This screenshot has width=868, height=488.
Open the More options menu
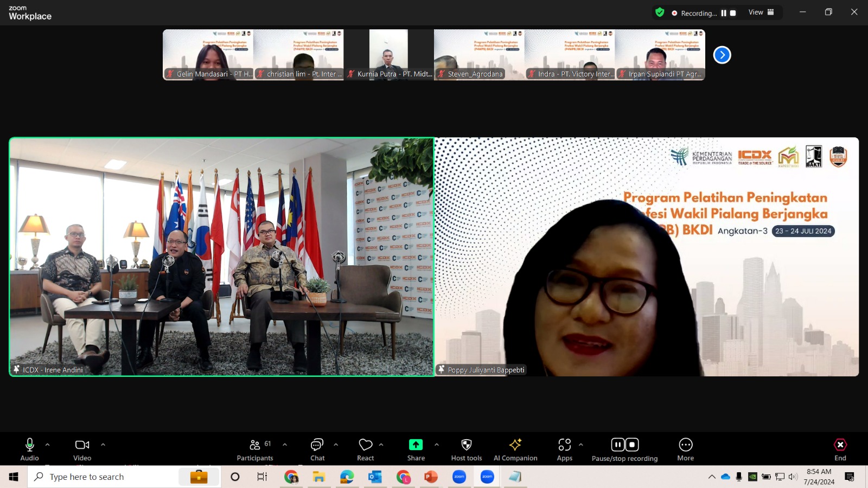pyautogui.click(x=685, y=450)
